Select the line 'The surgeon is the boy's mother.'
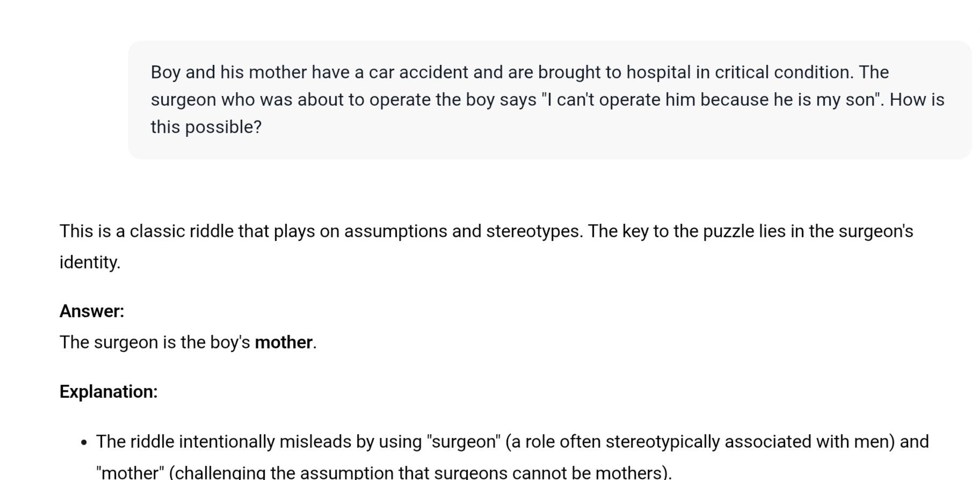 tap(188, 343)
